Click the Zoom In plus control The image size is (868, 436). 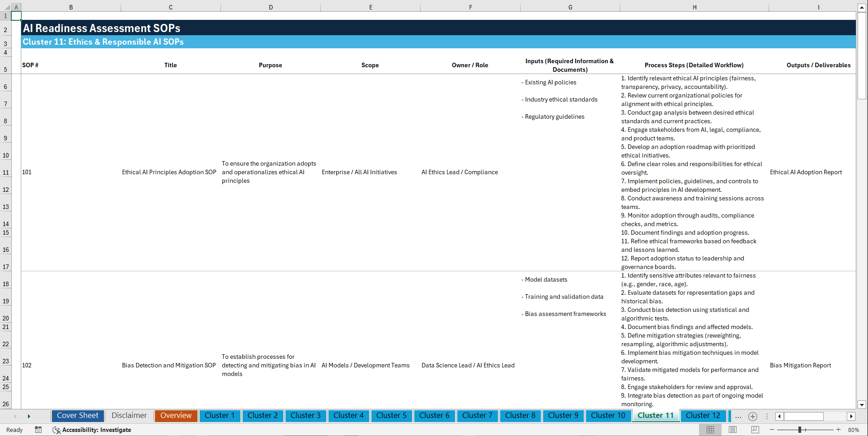pyautogui.click(x=839, y=430)
